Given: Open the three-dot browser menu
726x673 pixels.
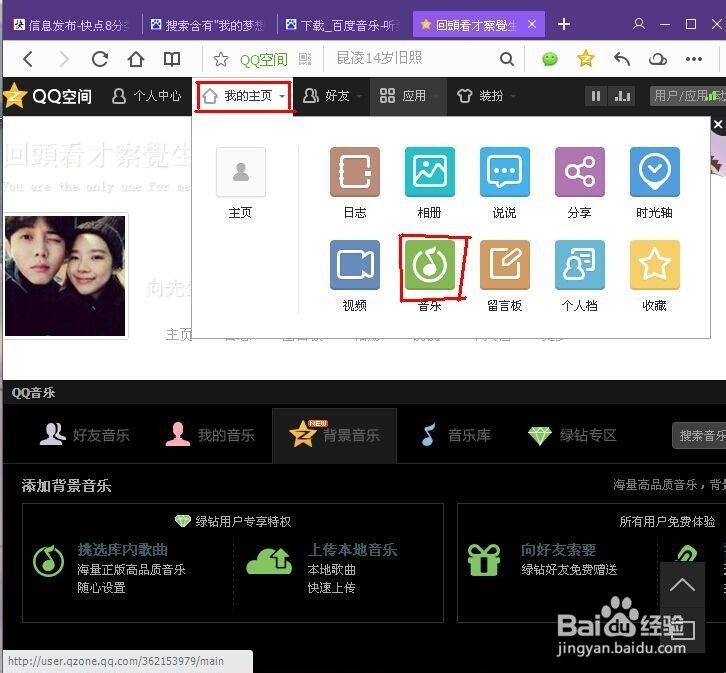Looking at the screenshot, I should tap(694, 59).
